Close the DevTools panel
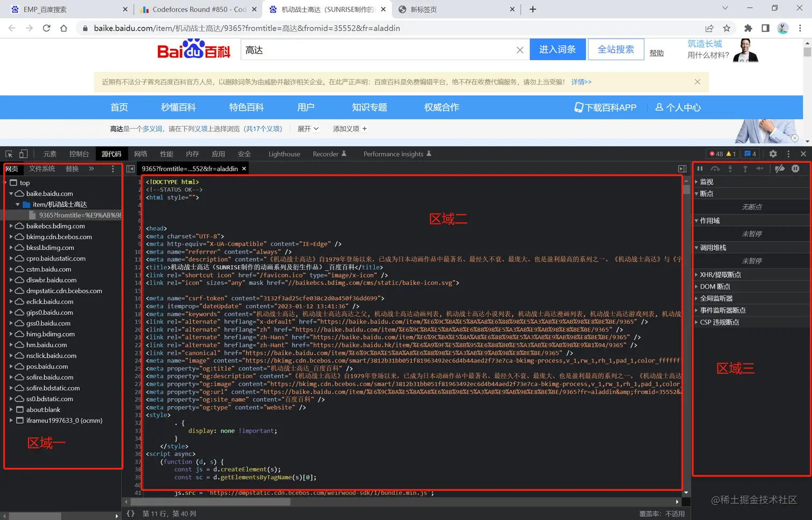The image size is (812, 520). coord(803,154)
